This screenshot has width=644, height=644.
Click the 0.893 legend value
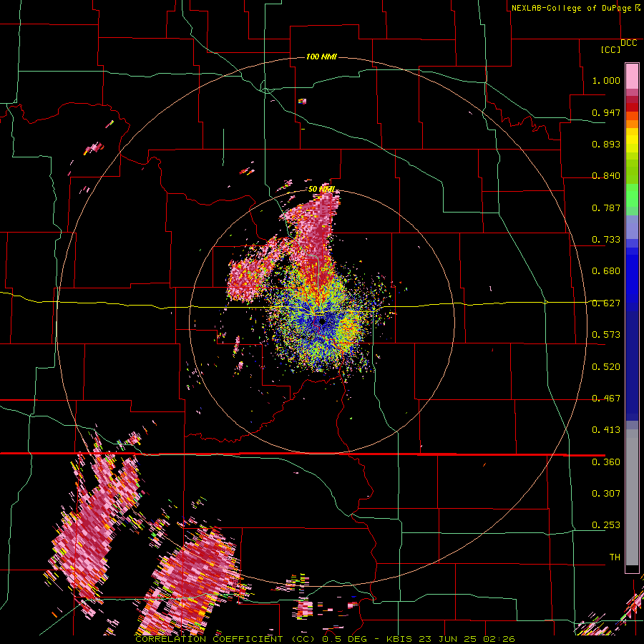(606, 144)
